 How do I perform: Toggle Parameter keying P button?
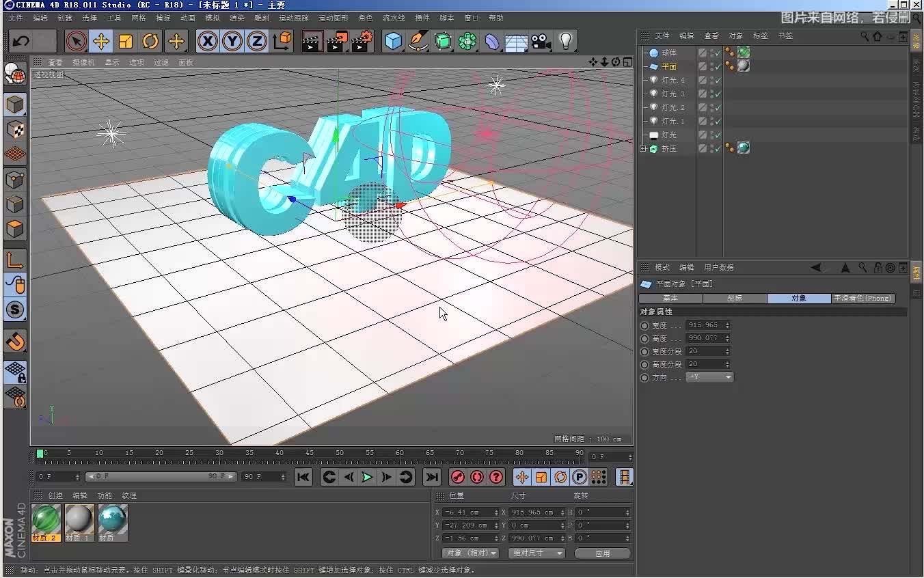pyautogui.click(x=580, y=477)
